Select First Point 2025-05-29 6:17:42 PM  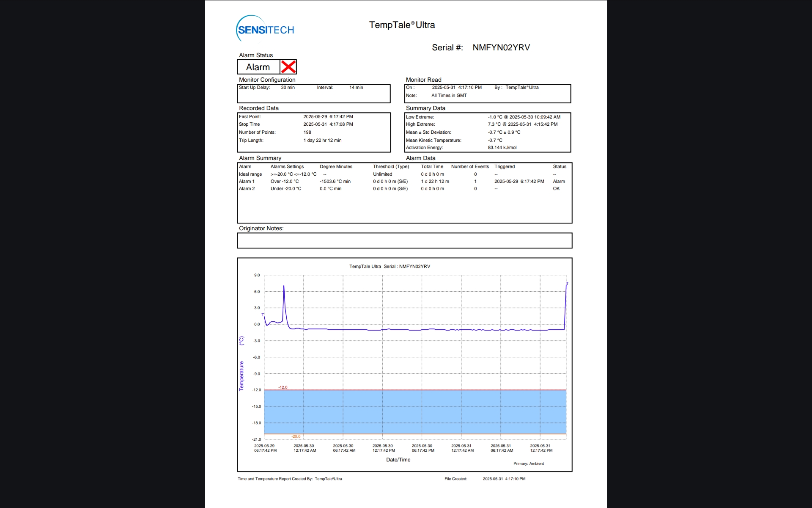tap(328, 117)
